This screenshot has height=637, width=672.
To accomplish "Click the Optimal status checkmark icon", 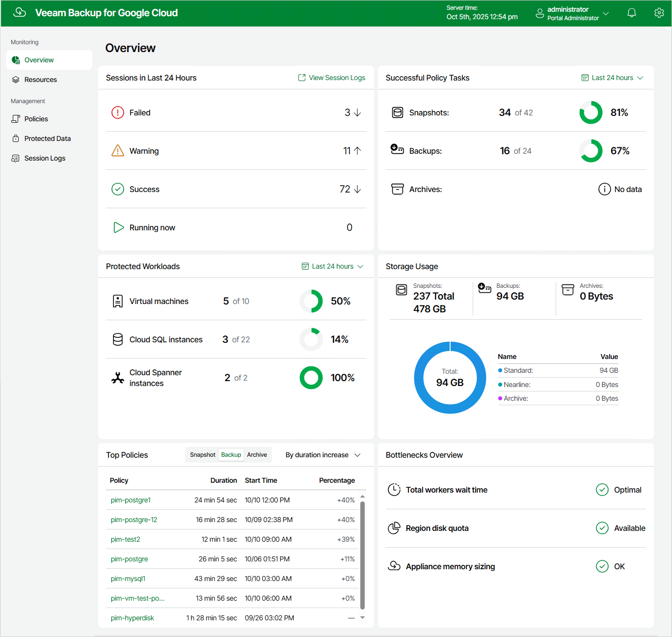I will [602, 490].
